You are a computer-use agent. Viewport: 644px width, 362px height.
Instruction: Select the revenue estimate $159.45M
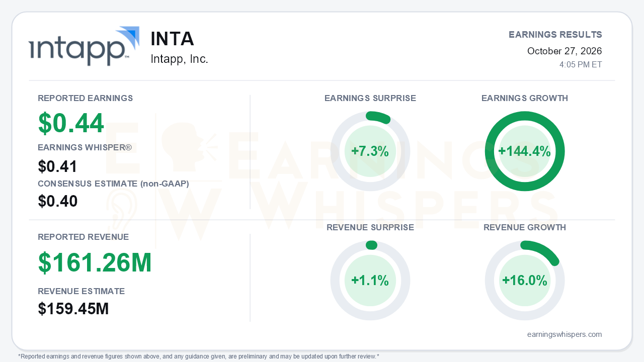point(73,309)
